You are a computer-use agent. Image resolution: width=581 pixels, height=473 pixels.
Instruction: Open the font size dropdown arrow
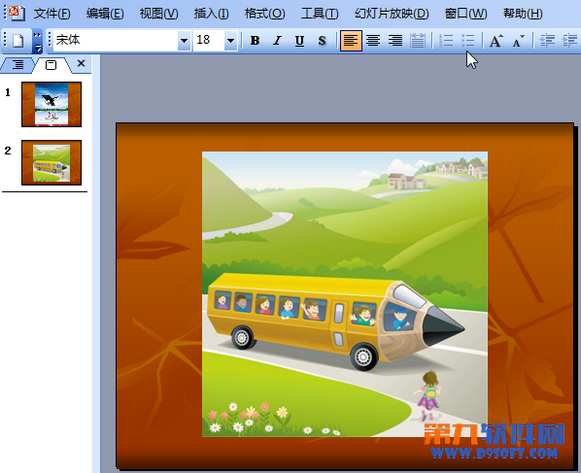[x=230, y=40]
